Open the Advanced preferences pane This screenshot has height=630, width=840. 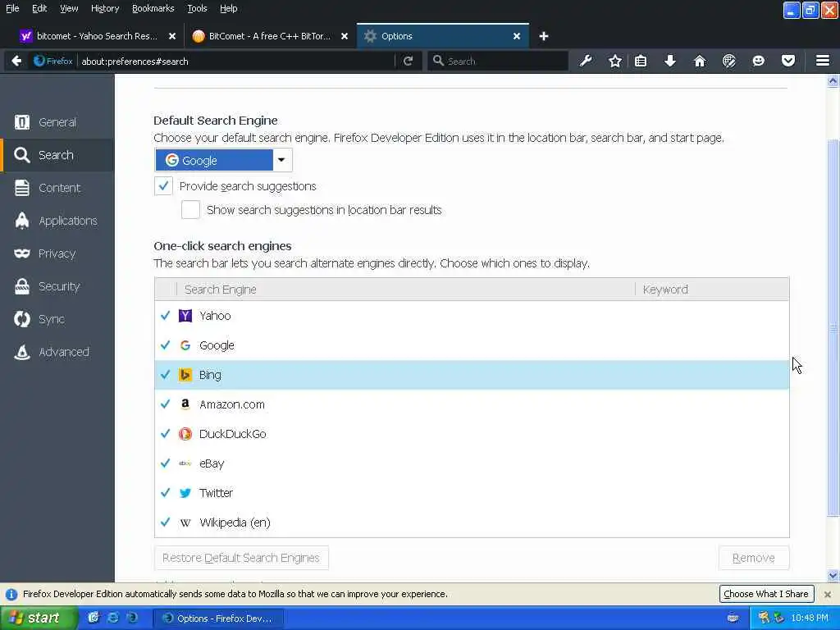(x=57, y=352)
